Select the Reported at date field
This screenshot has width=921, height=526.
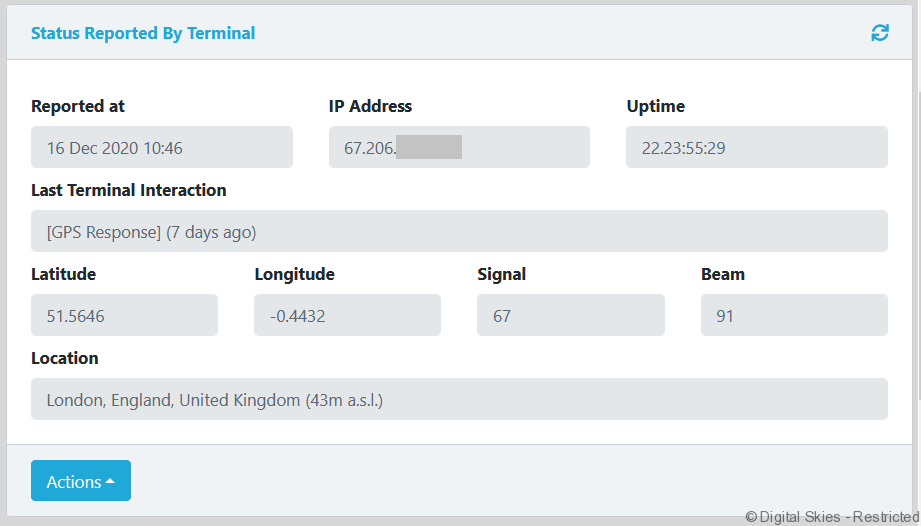pyautogui.click(x=161, y=147)
